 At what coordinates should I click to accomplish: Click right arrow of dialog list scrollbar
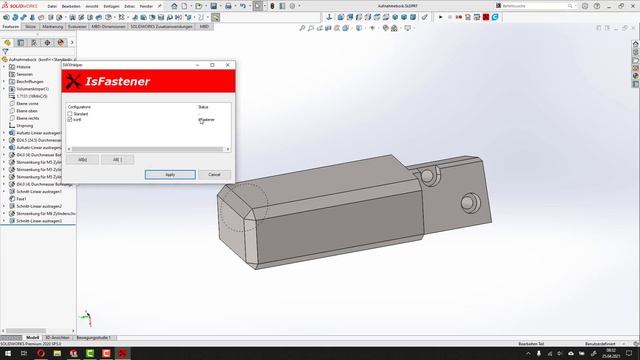(x=228, y=149)
